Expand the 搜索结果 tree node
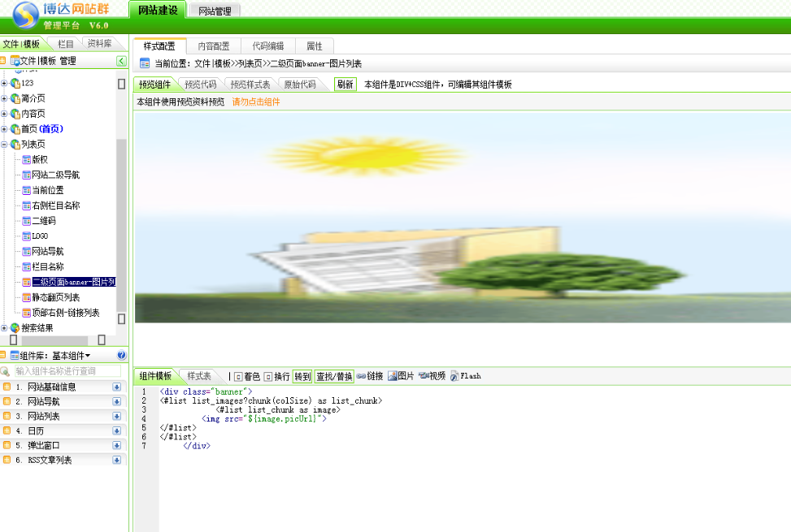Image resolution: width=791 pixels, height=532 pixels. tap(4, 328)
